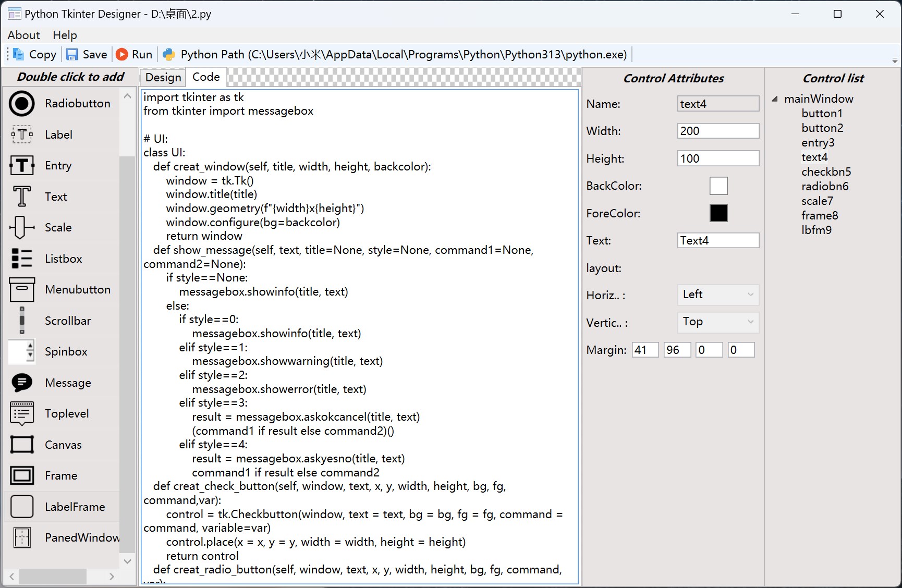Click the orange Run play icon
Image resolution: width=902 pixels, height=588 pixels.
(122, 54)
